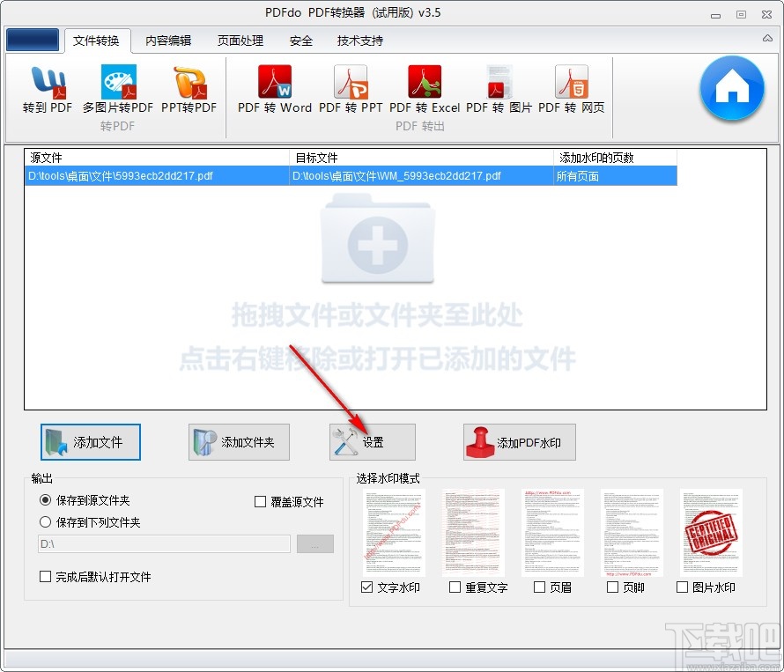Click target file WM_5993ecb2dd217.pdf cell

pyautogui.click(x=421, y=176)
